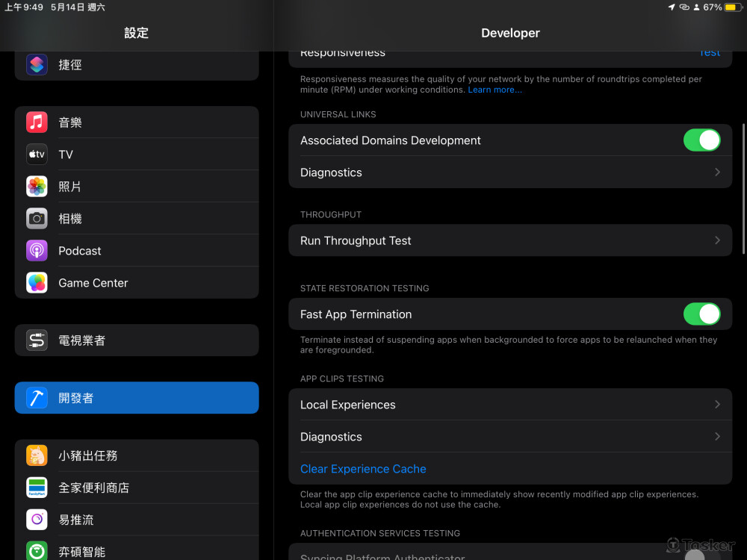This screenshot has height=560, width=747.
Task: Disable Associated Domains Development switch
Action: coord(701,140)
